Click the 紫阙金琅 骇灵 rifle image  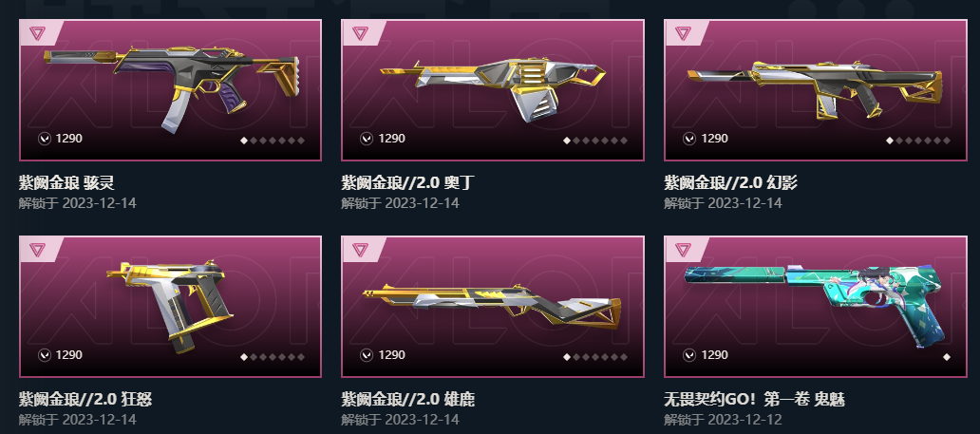pyautogui.click(x=172, y=86)
